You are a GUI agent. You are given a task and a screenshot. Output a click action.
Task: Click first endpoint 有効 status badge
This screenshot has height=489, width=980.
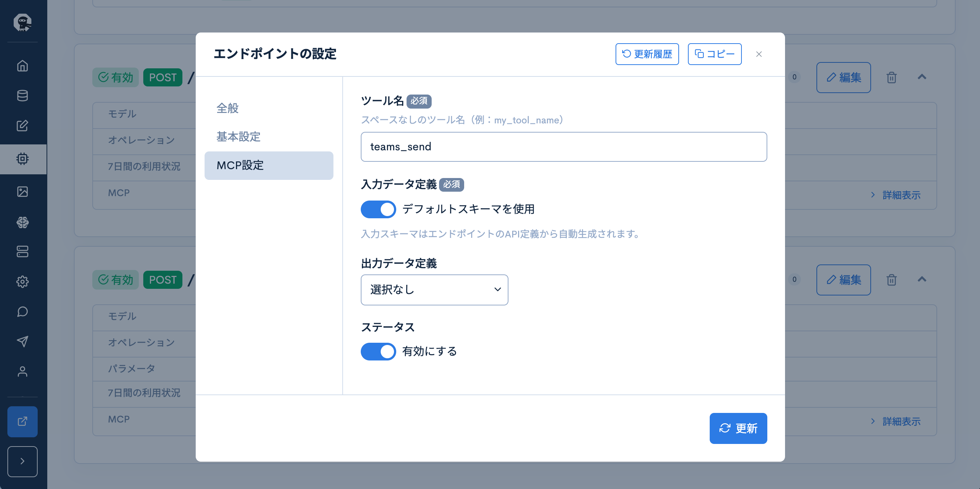point(116,77)
